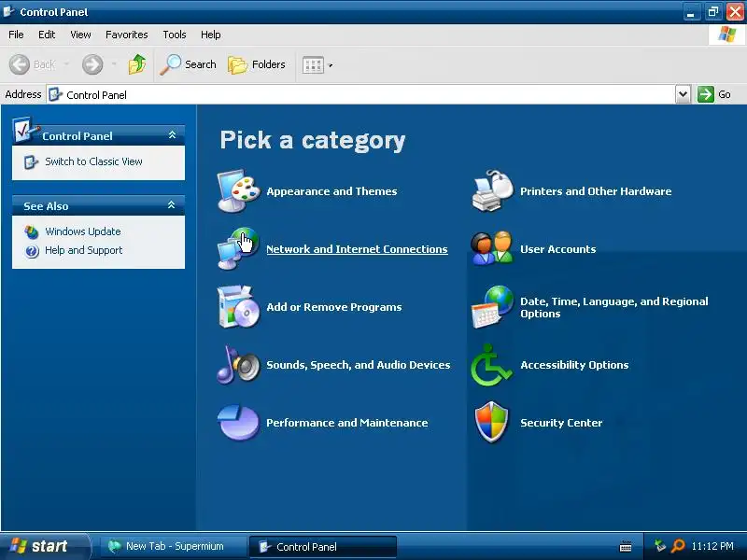This screenshot has width=747, height=560.
Task: Open the Windows Update link
Action: pyautogui.click(x=83, y=231)
